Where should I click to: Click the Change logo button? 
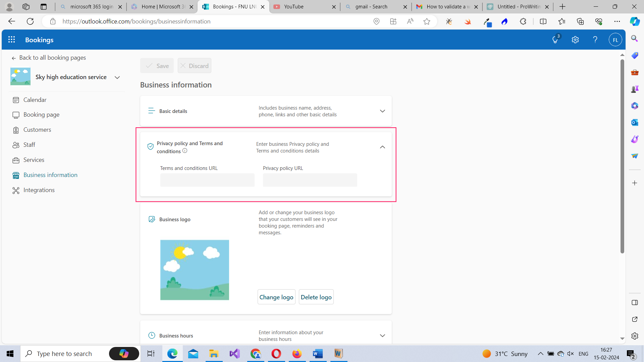coord(276,297)
